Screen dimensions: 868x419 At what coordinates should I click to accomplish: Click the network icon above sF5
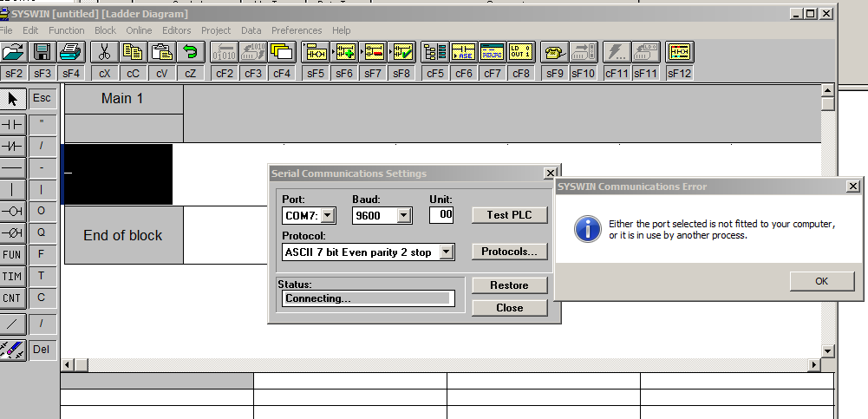pyautogui.click(x=316, y=52)
